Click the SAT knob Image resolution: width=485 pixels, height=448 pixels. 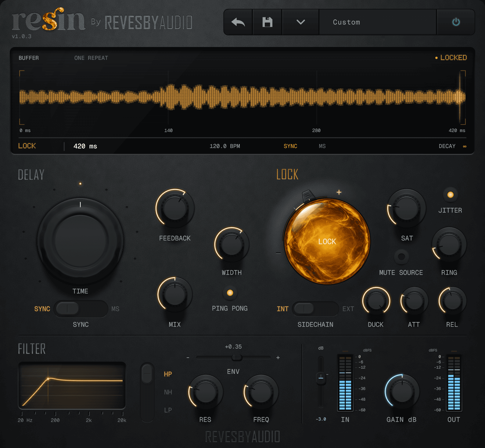pyautogui.click(x=407, y=208)
